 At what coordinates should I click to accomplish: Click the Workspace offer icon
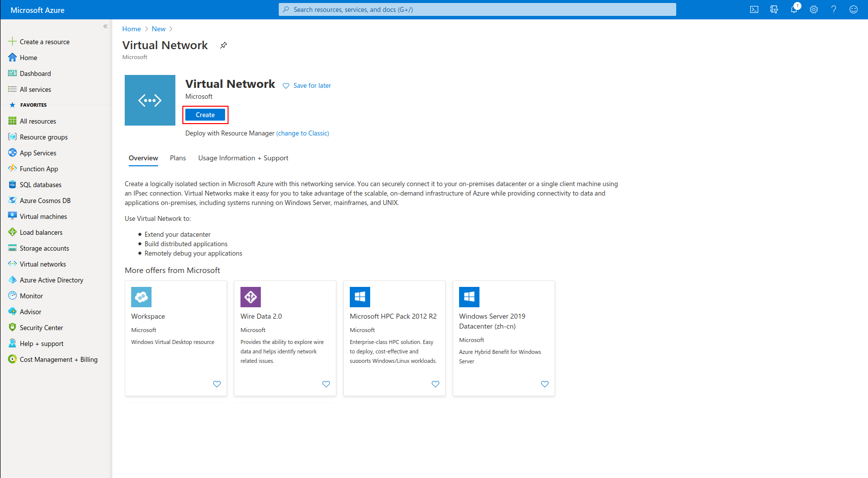click(141, 297)
